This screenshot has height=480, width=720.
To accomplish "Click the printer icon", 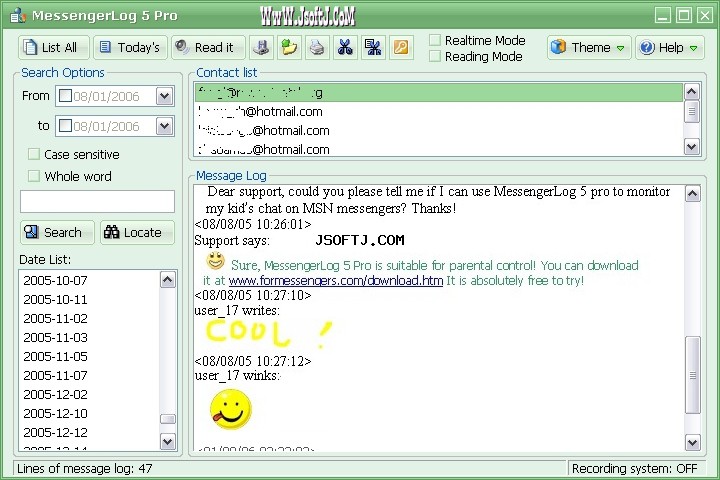I will [x=317, y=47].
